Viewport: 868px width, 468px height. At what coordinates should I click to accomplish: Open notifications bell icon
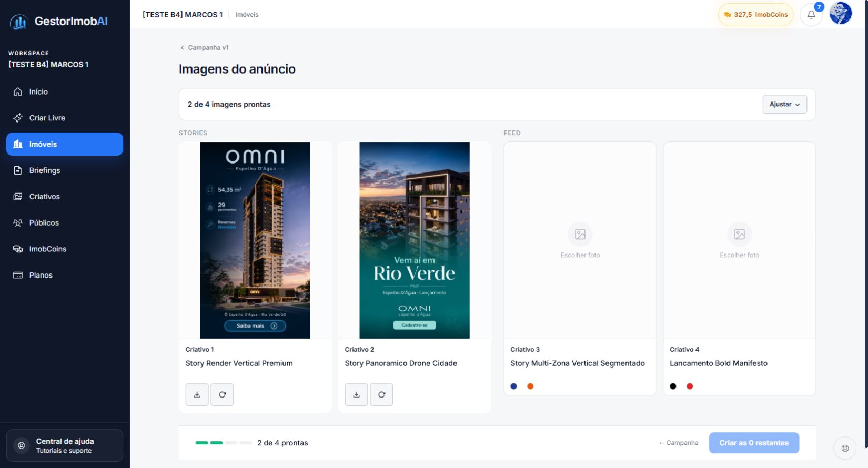(x=811, y=15)
